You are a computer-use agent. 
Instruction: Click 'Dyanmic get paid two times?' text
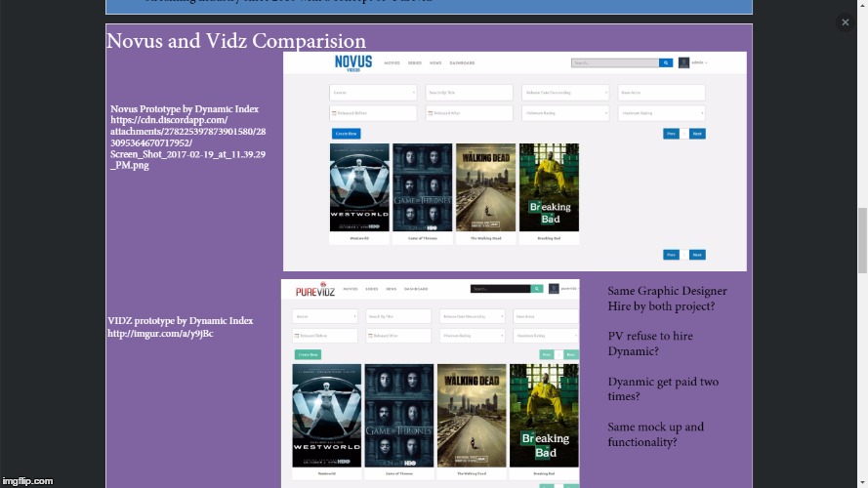tap(663, 389)
